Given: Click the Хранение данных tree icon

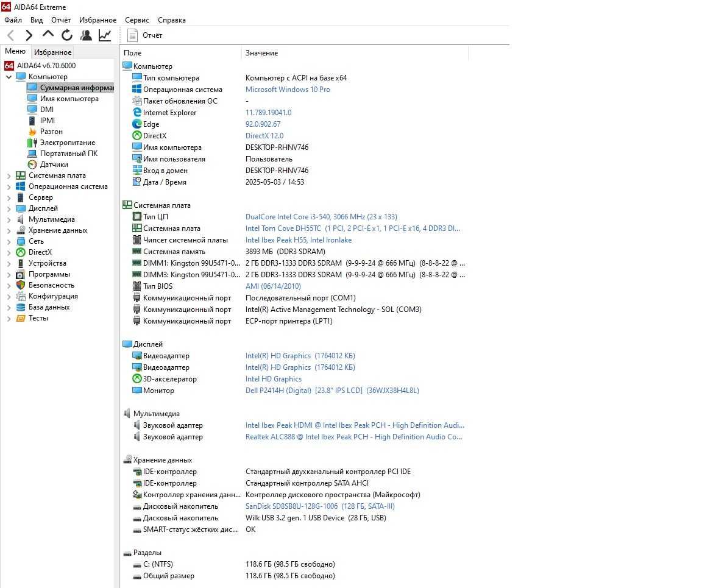Looking at the screenshot, I should [21, 230].
